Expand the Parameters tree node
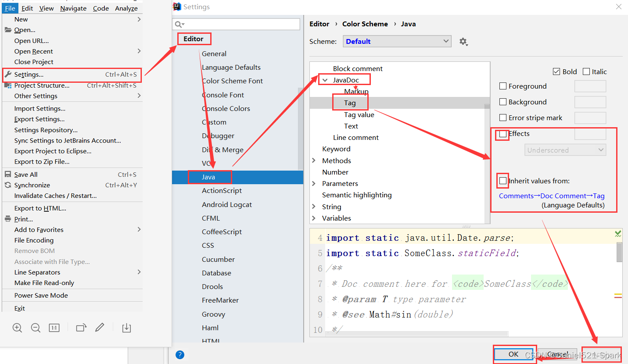 coord(314,183)
